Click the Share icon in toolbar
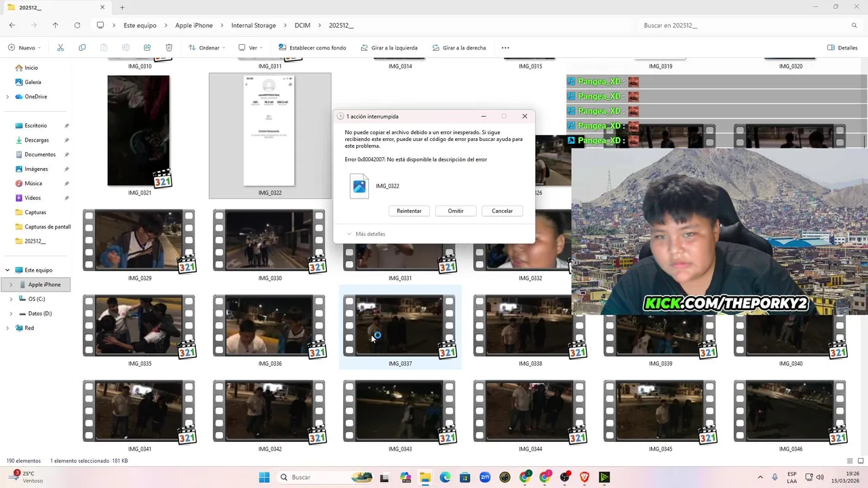Image resolution: width=868 pixels, height=488 pixels. pos(147,47)
